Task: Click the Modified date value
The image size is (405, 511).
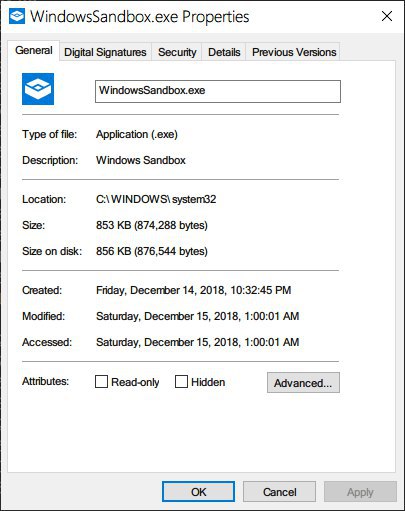Action: pyautogui.click(x=197, y=316)
